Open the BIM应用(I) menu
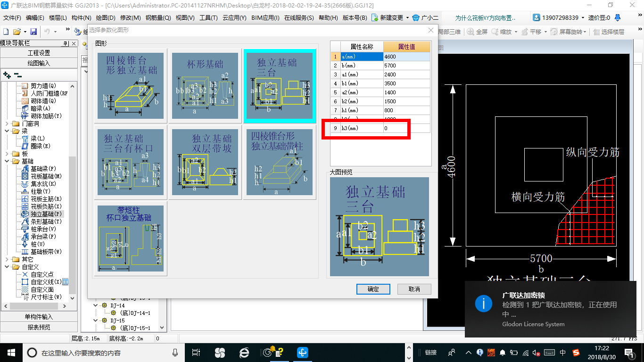644x362 pixels. point(265,18)
